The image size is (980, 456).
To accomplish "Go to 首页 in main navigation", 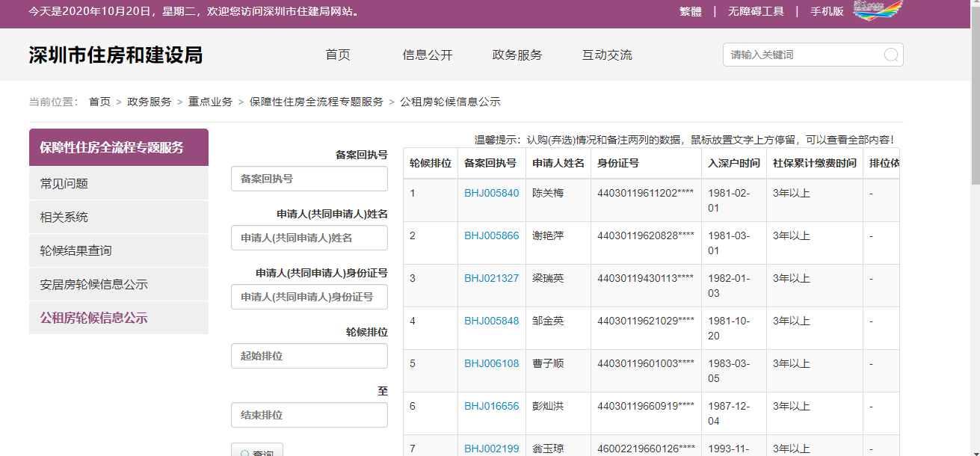I will [x=338, y=55].
